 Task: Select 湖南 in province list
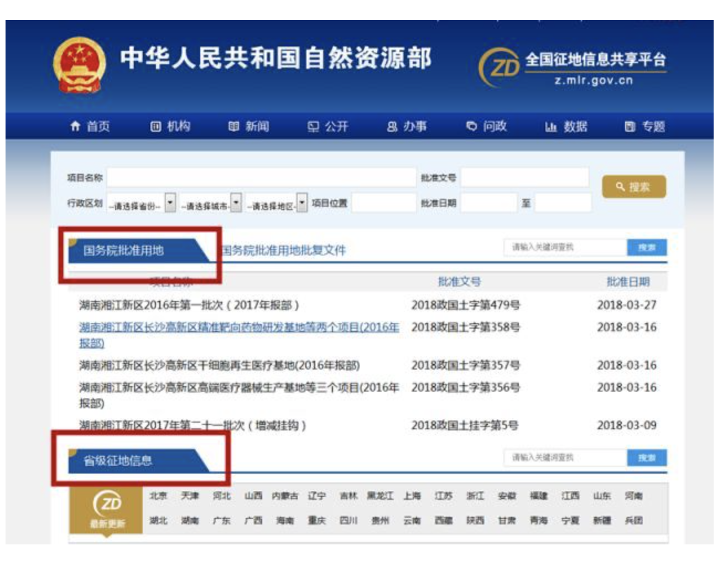point(189,521)
